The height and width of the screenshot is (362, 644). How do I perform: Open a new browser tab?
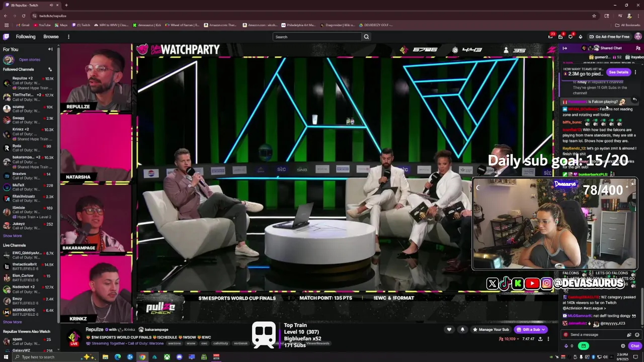(66, 5)
